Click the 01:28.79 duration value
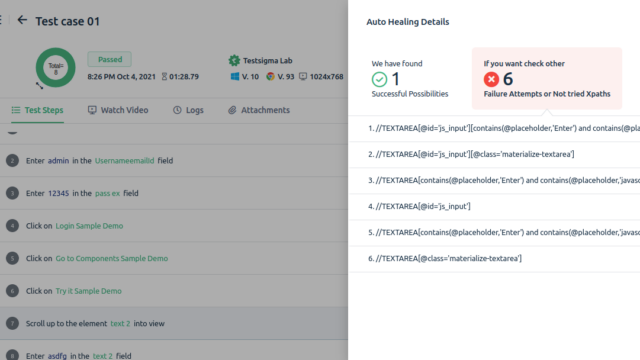Screen dimensions: 640x360 point(184,76)
